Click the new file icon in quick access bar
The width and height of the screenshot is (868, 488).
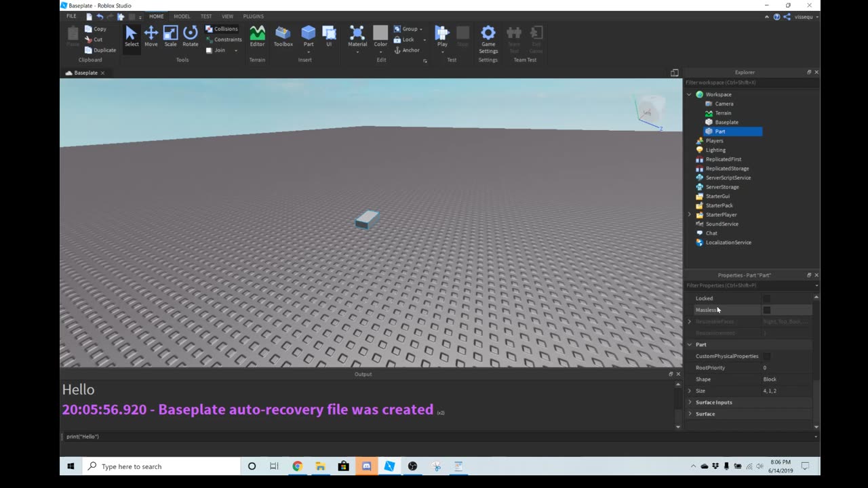(89, 16)
